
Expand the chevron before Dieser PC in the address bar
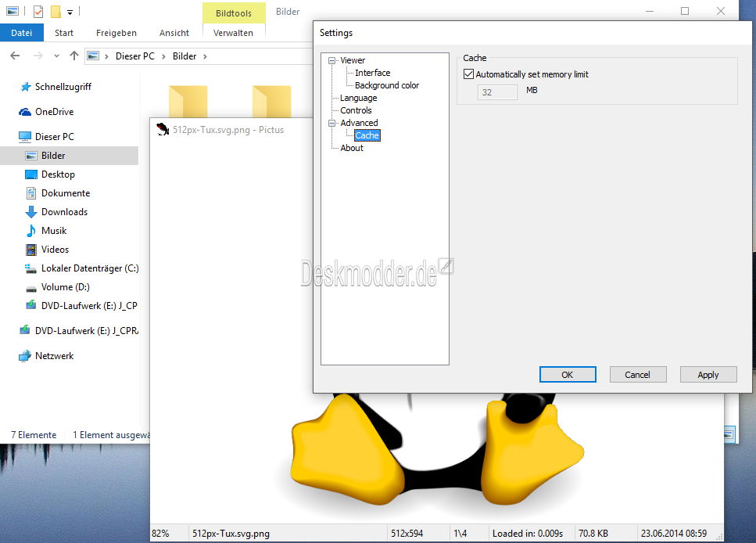106,56
